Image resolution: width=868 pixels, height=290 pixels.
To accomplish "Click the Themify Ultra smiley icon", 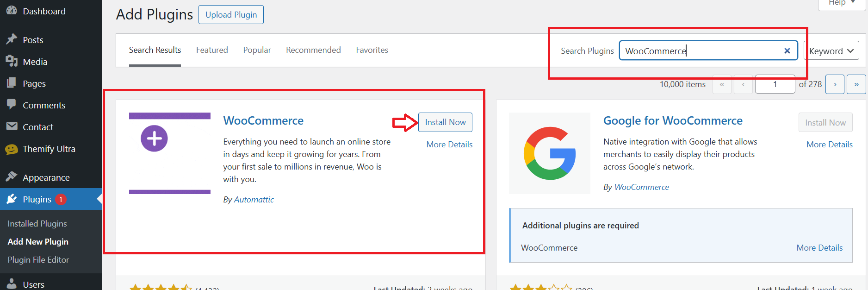I will click(12, 149).
